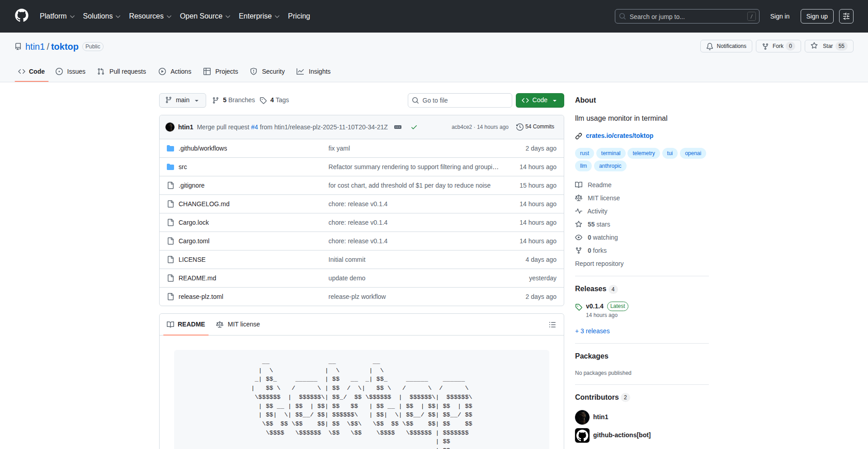Click the Go to file field

[460, 100]
